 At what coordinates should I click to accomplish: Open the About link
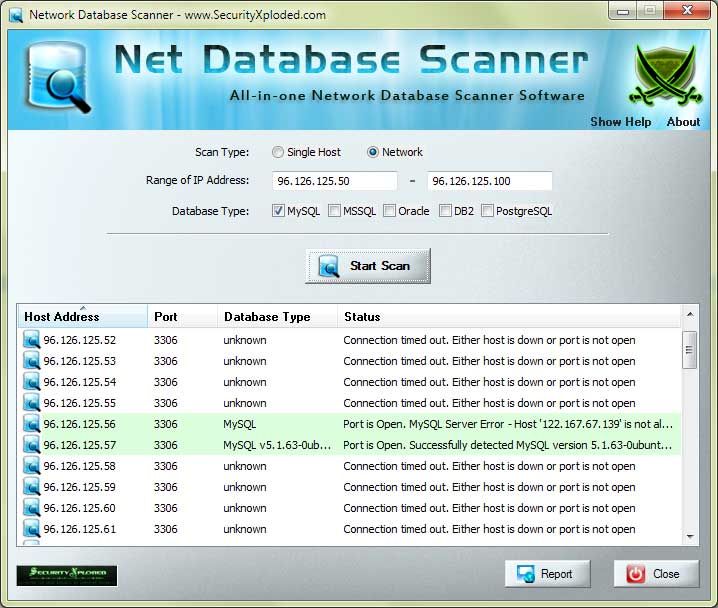click(683, 122)
